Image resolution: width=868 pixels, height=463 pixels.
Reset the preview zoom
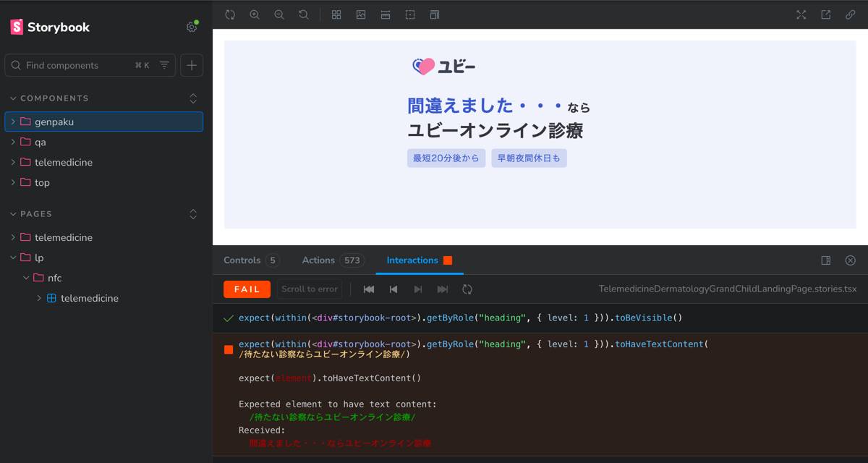coord(304,14)
